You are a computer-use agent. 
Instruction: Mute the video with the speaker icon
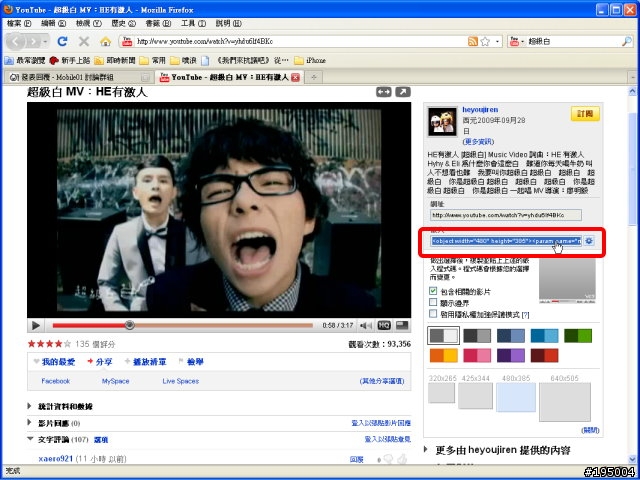(366, 325)
